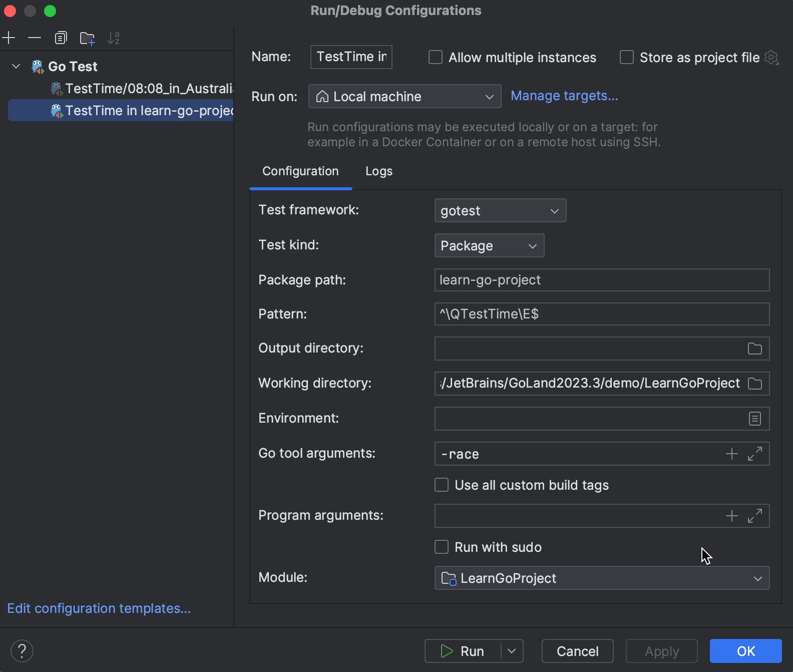Switch to the Logs tab
This screenshot has height=672, width=793.
[x=378, y=171]
